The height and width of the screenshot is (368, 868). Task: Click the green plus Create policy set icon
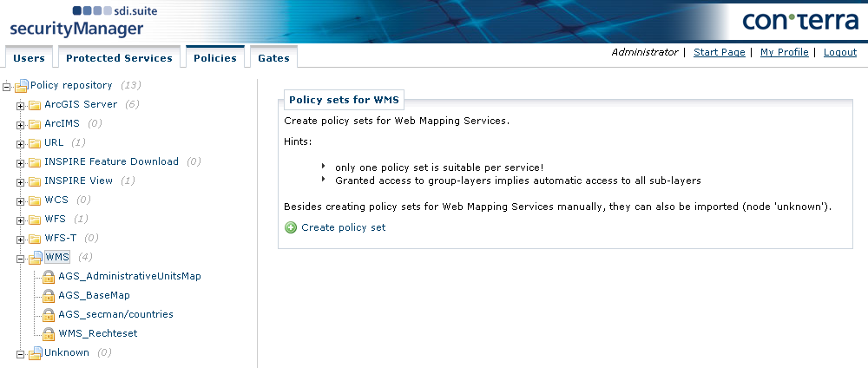(291, 227)
